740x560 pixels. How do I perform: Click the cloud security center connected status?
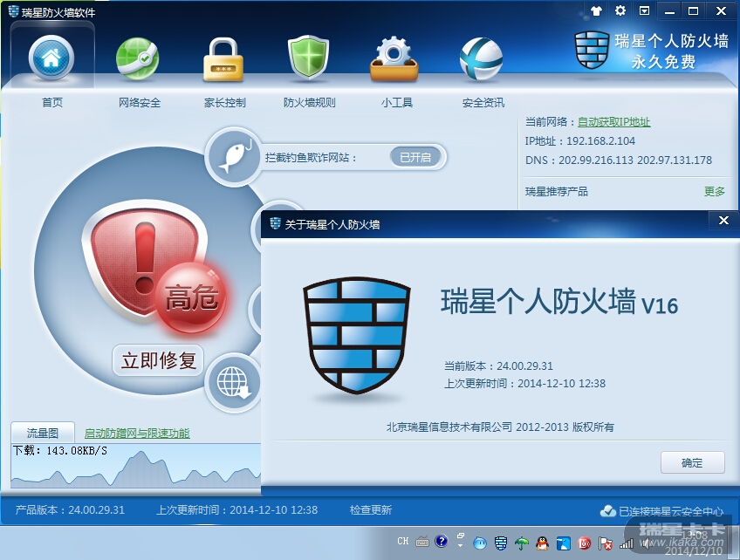click(661, 511)
